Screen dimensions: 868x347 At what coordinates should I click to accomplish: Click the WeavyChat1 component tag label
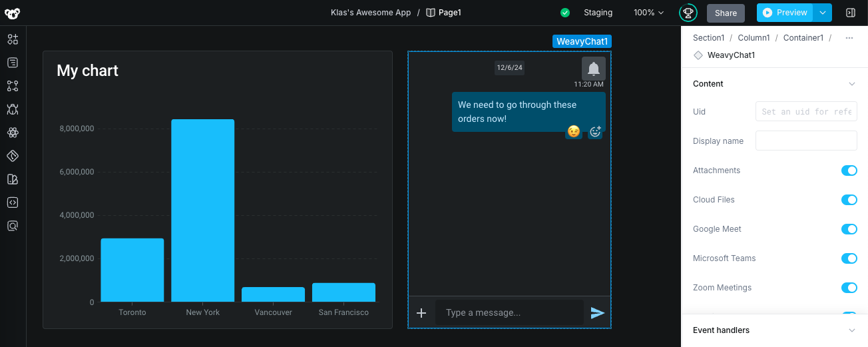(x=582, y=41)
